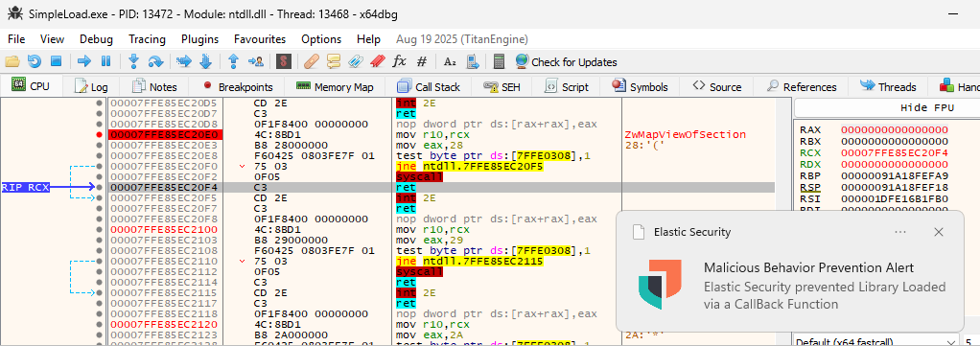The height and width of the screenshot is (346, 980).
Task: Search strings with the Az icon
Action: pos(450,62)
